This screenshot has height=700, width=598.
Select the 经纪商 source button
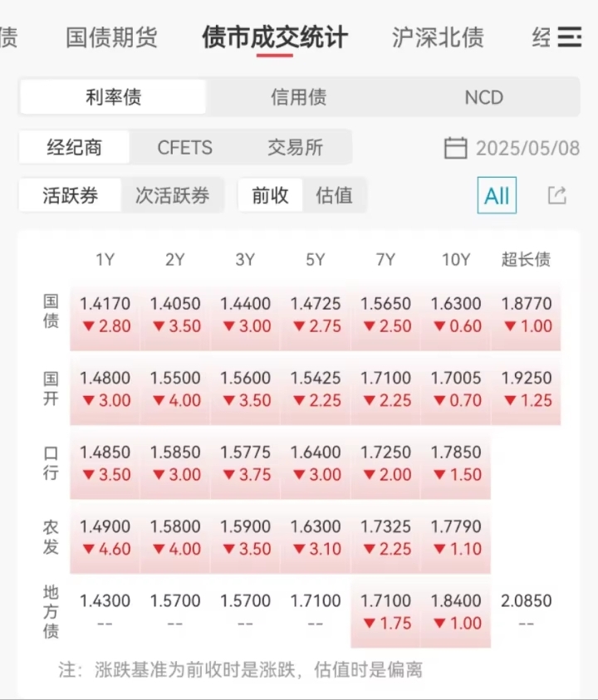click(75, 147)
